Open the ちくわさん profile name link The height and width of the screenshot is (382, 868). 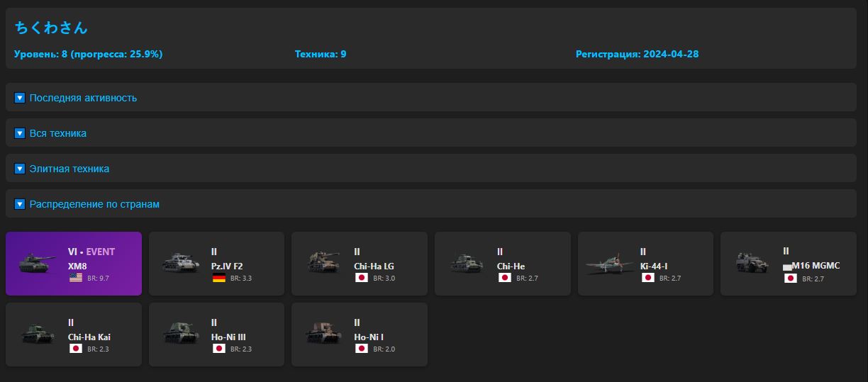(x=51, y=28)
